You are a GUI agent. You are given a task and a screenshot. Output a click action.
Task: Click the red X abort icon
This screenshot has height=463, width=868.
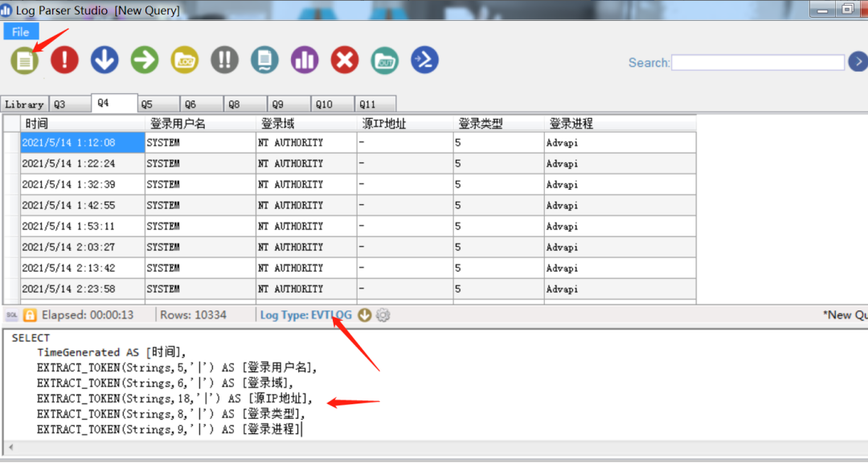point(345,60)
